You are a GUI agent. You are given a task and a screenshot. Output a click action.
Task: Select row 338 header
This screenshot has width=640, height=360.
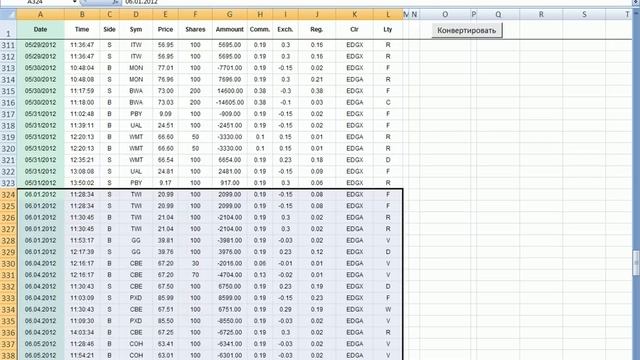tap(8, 356)
